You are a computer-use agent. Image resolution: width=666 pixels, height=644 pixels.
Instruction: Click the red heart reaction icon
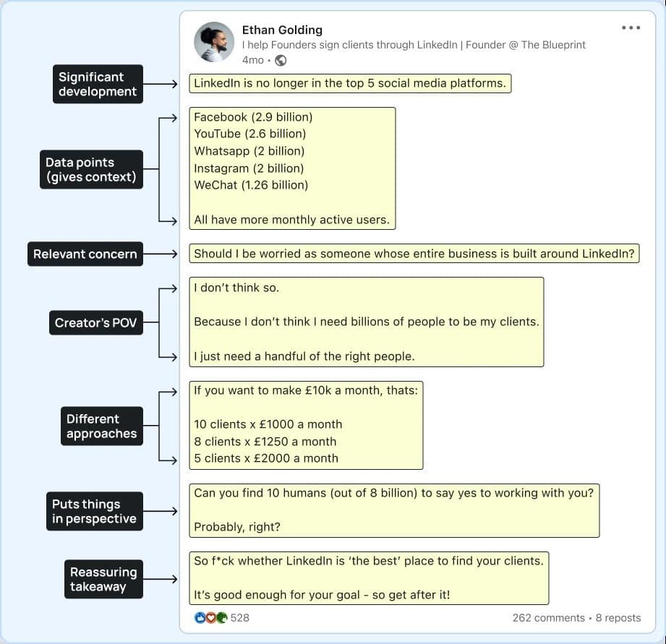pyautogui.click(x=210, y=618)
